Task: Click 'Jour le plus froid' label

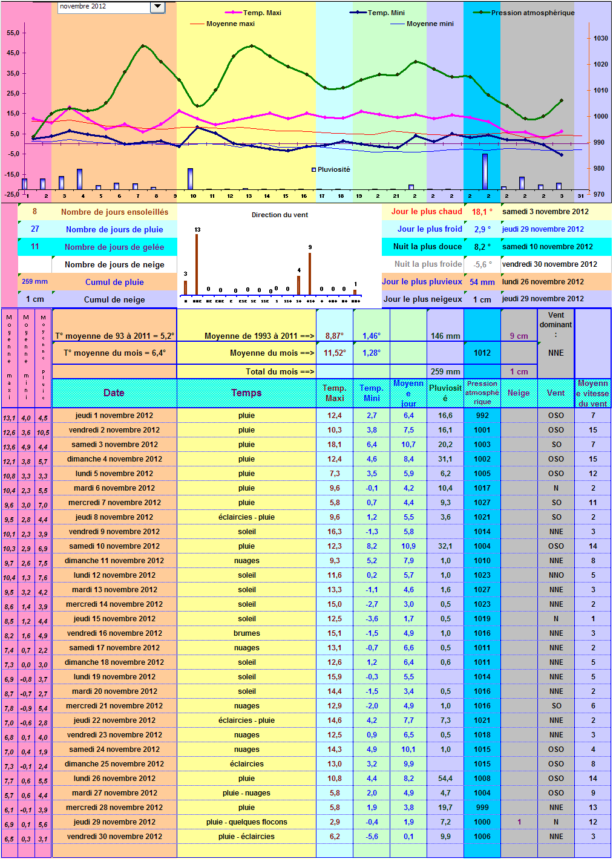Action: click(430, 229)
